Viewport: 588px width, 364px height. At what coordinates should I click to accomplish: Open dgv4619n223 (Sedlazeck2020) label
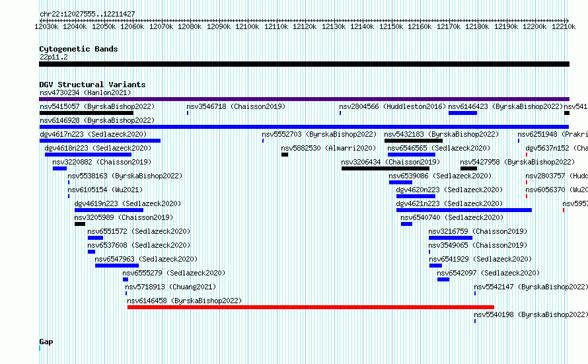pos(128,203)
